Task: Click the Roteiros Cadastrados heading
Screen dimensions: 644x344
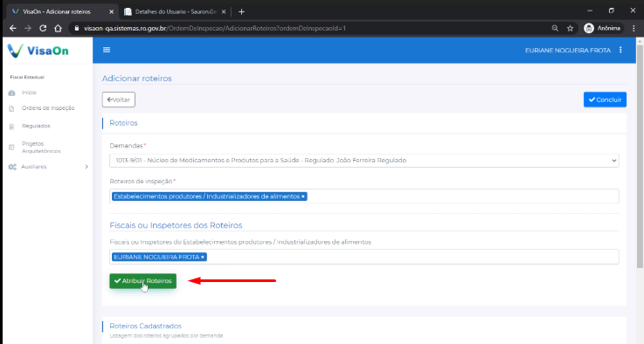Action: click(x=145, y=326)
